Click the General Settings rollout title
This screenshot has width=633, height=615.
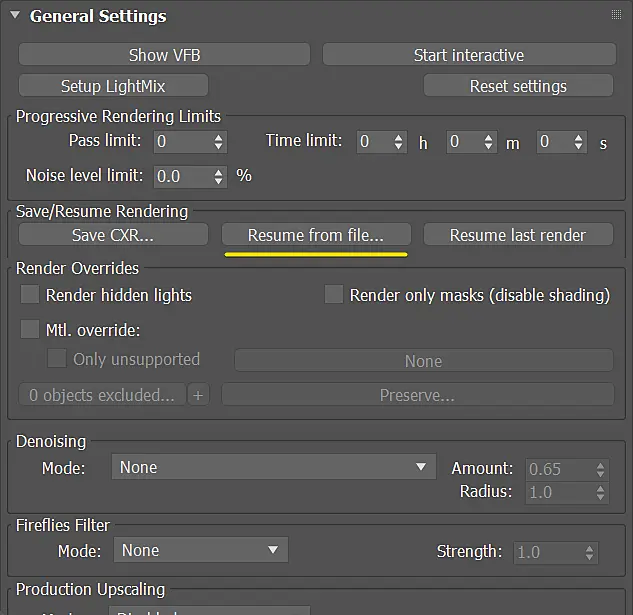(98, 16)
